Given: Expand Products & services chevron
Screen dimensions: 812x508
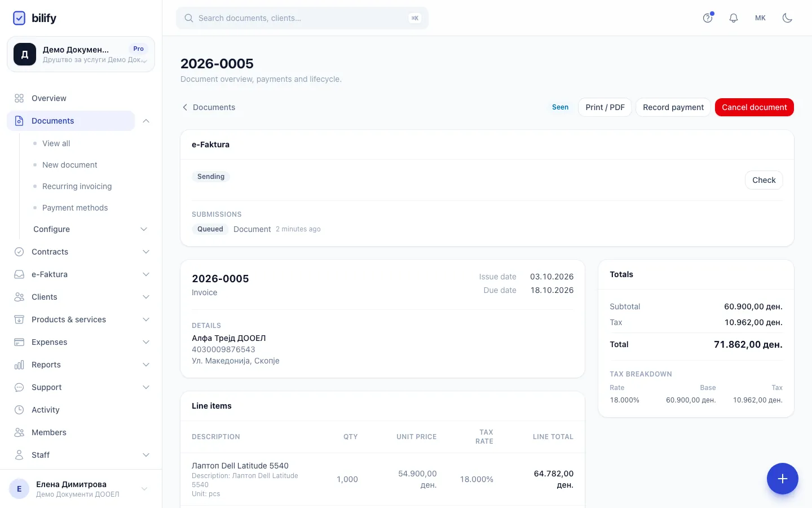Looking at the screenshot, I should point(146,319).
